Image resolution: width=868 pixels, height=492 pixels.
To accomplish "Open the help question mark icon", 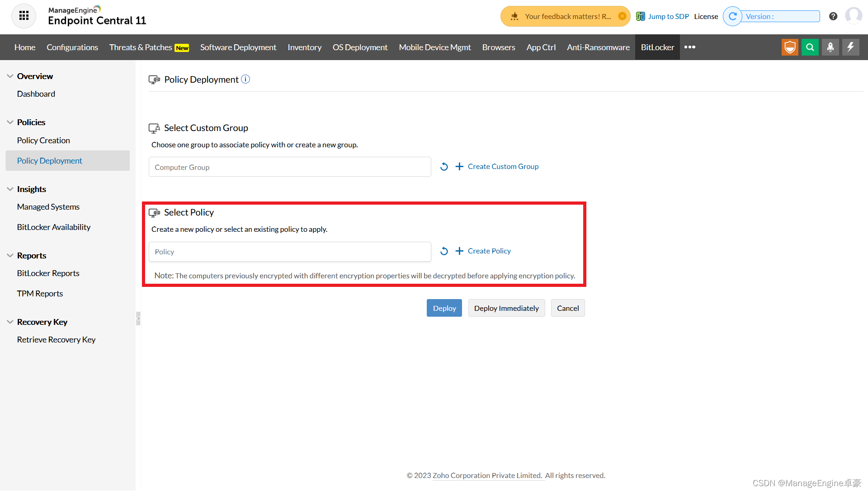I will pyautogui.click(x=833, y=16).
